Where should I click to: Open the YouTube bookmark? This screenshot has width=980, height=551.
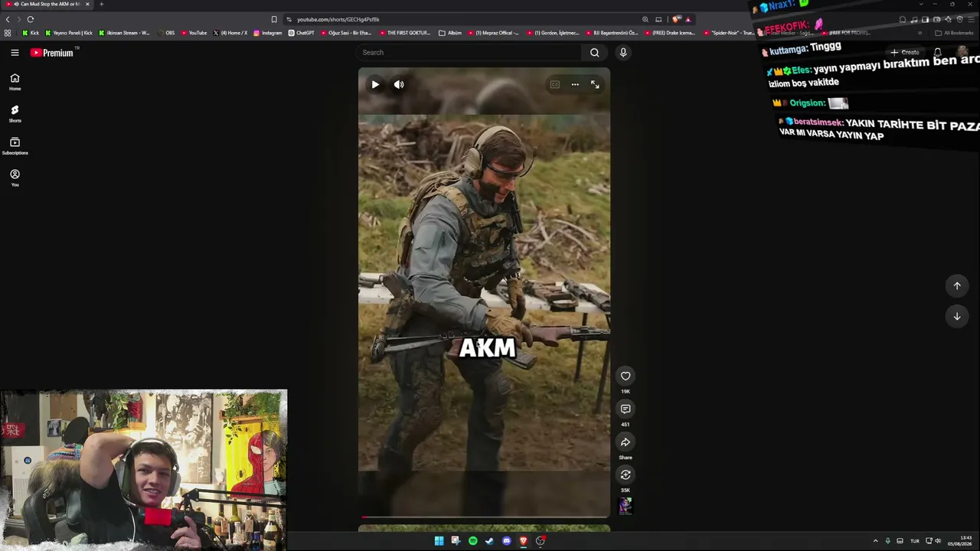click(x=194, y=33)
